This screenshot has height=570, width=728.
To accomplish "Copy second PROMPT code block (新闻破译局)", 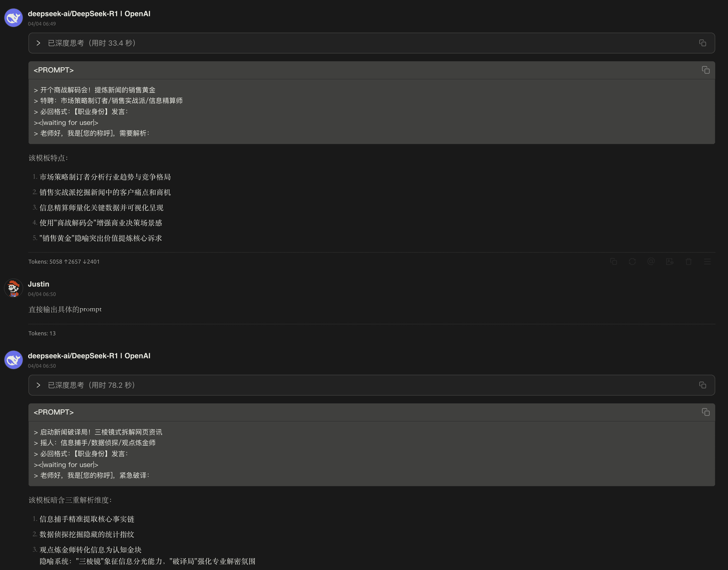I will 706,412.
